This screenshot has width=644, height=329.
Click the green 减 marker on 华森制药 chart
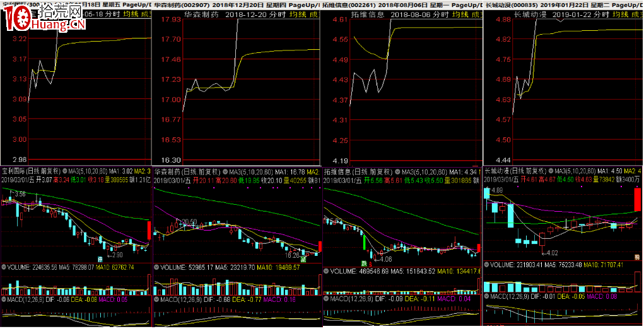pyautogui.click(x=303, y=259)
